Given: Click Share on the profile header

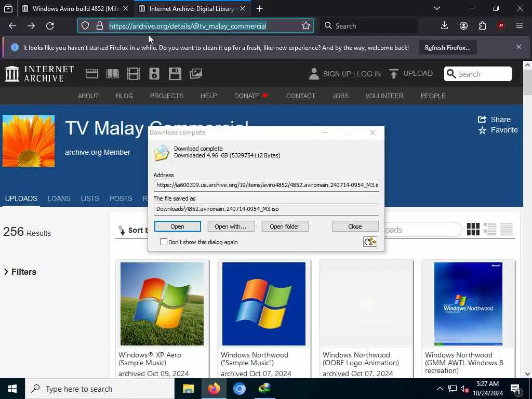Looking at the screenshot, I should coord(495,119).
